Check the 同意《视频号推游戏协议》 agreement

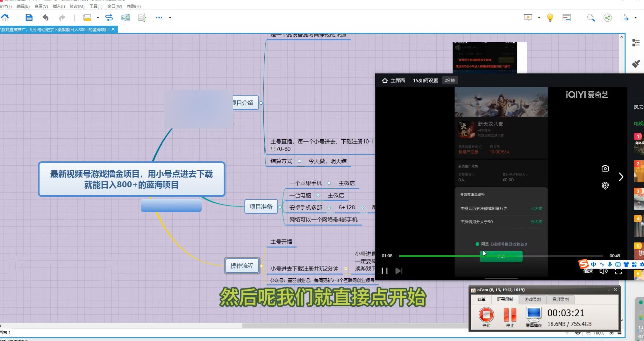click(x=477, y=244)
